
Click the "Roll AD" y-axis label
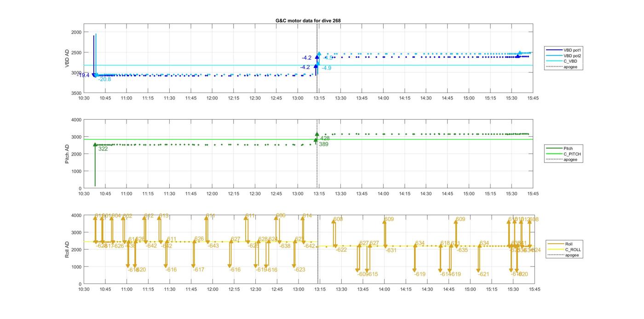point(67,249)
